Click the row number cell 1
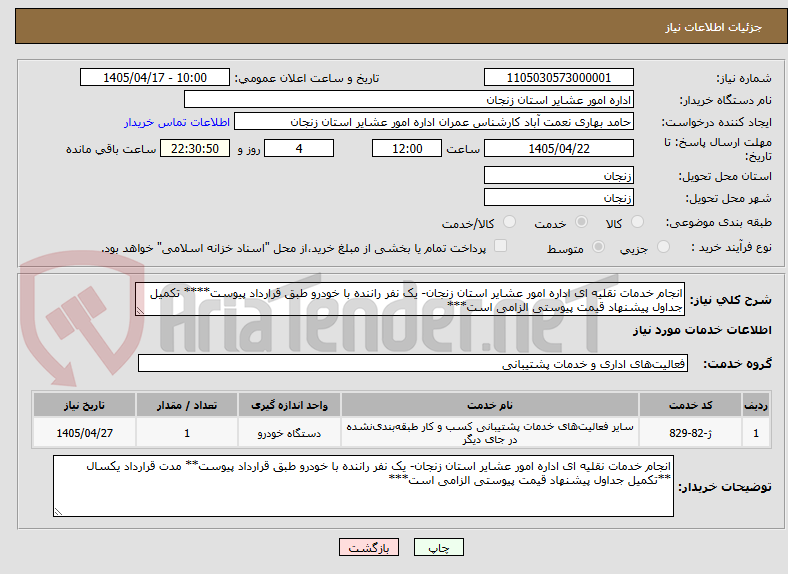788x574 pixels. click(x=756, y=433)
